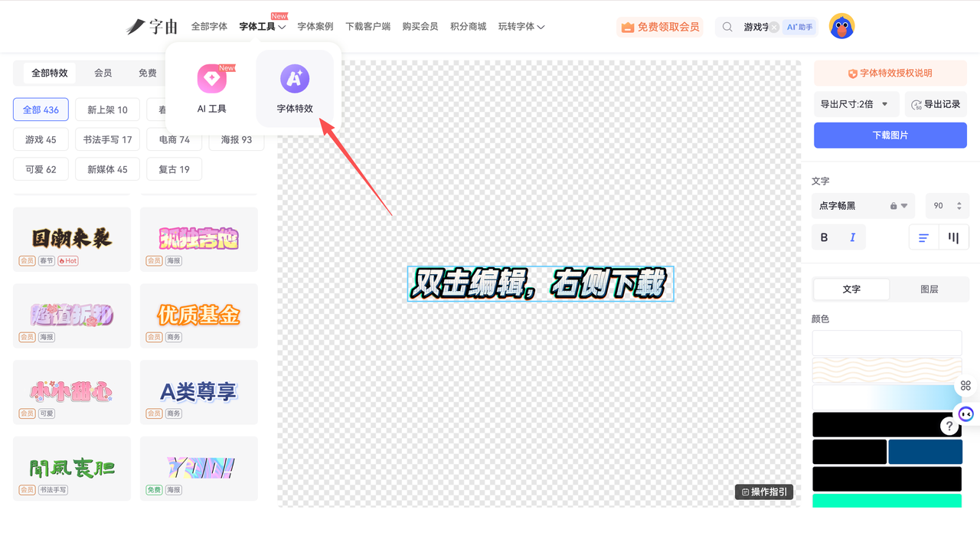Screen dimensions: 980x536
Task: Open the AI 工具 icon in dropdown
Action: pos(212,79)
